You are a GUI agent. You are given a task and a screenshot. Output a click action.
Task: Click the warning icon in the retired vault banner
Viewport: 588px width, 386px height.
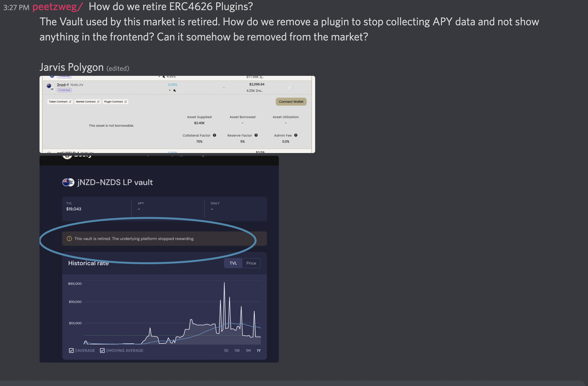click(x=69, y=239)
